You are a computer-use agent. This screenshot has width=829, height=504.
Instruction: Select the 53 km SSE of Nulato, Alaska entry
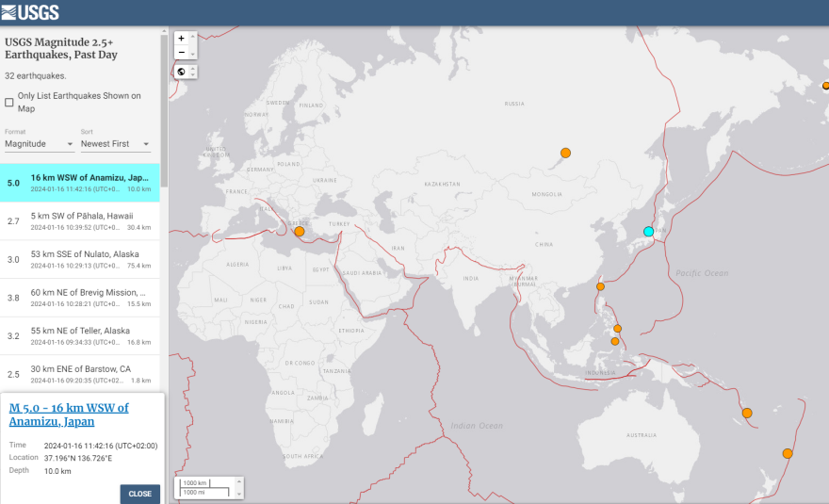[x=80, y=259]
